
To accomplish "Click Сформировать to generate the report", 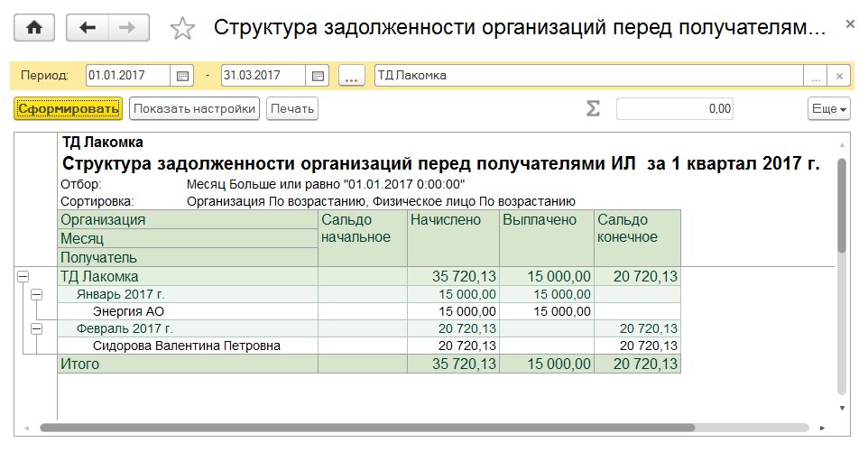I will click(x=68, y=109).
